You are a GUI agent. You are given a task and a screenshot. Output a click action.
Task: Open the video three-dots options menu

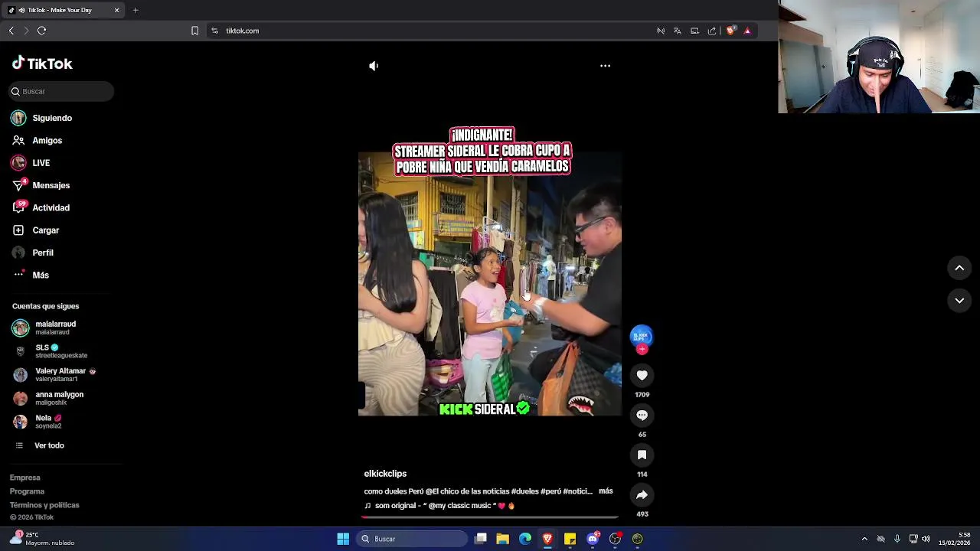tap(605, 66)
